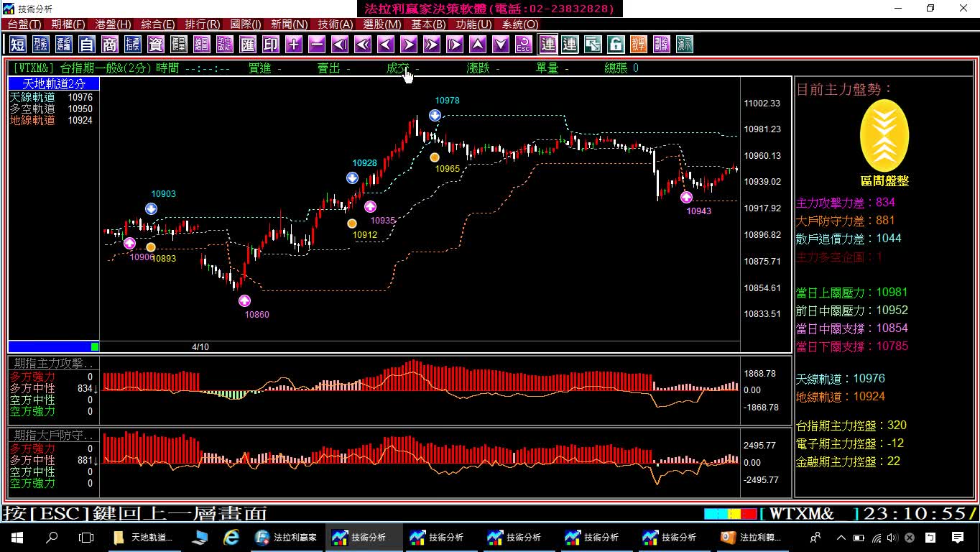The image size is (980, 552).
Task: Open the 排行(R) menu
Action: coord(203,24)
